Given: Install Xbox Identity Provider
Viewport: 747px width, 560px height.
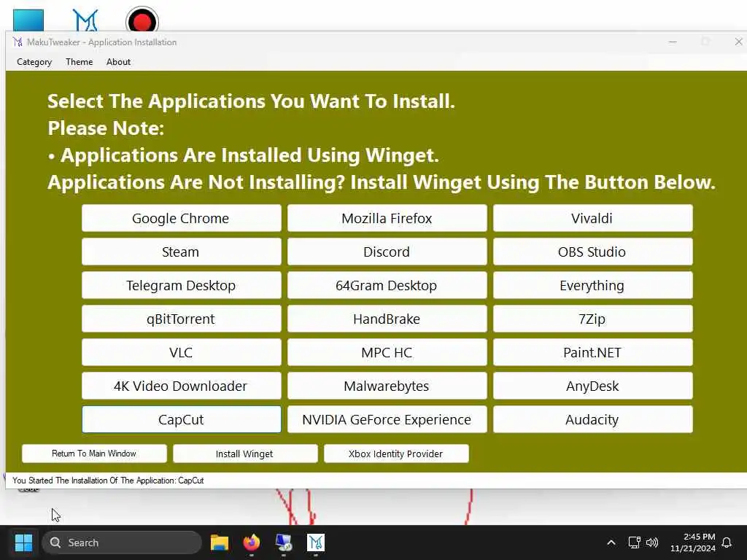Looking at the screenshot, I should [396, 454].
